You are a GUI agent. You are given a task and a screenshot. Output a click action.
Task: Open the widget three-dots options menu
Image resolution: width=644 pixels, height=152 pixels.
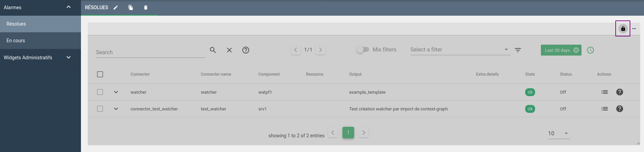click(634, 29)
